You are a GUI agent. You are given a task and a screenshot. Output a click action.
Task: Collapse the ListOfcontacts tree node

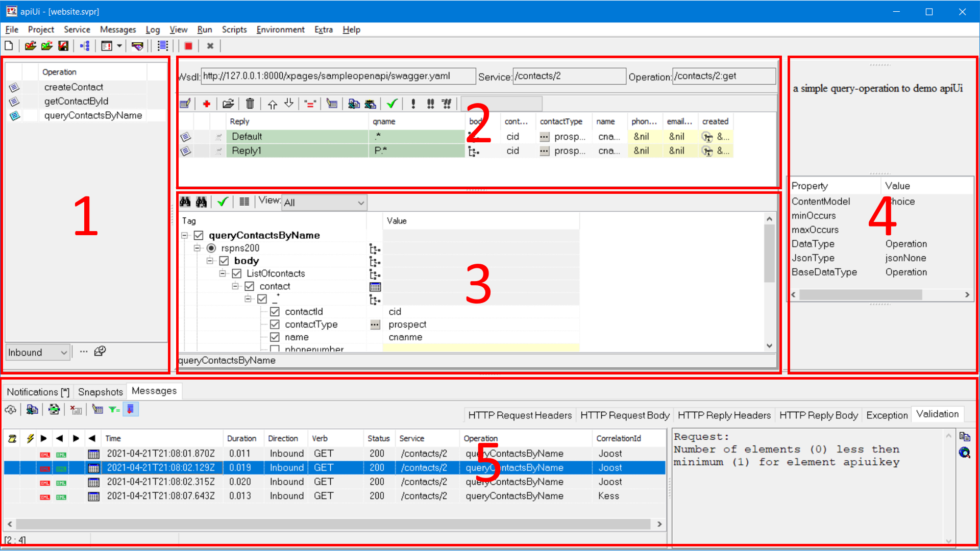223,274
